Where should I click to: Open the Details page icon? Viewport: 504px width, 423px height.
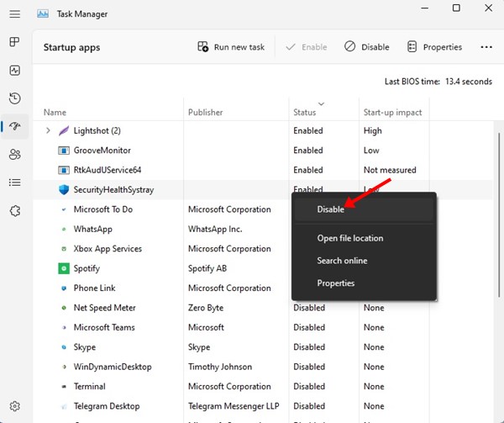[14, 182]
